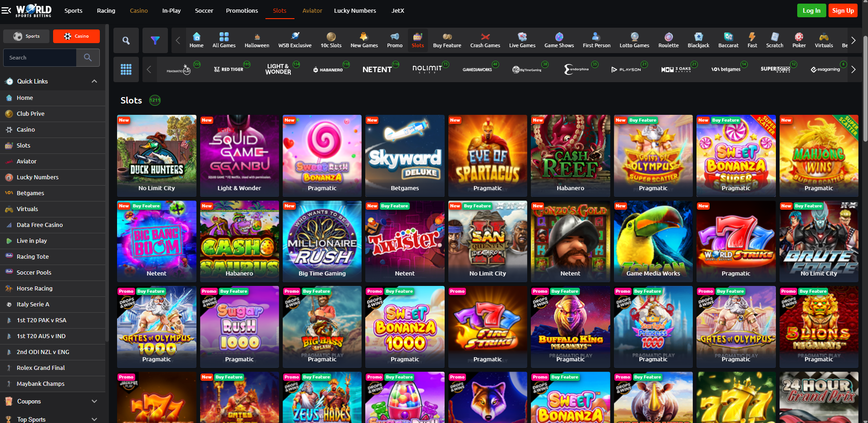
Task: Expand the Coupons section
Action: [94, 401]
